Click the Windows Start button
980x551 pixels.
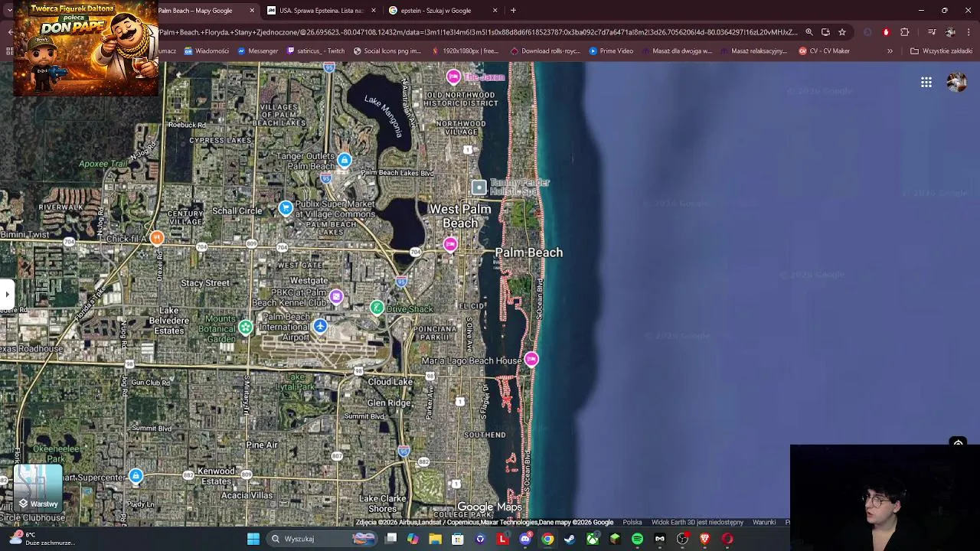click(253, 539)
